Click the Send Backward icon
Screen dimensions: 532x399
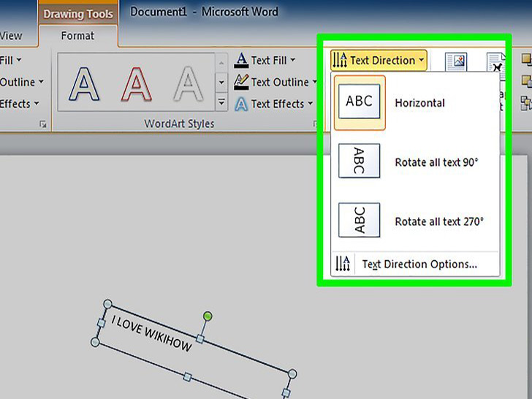tap(527, 80)
